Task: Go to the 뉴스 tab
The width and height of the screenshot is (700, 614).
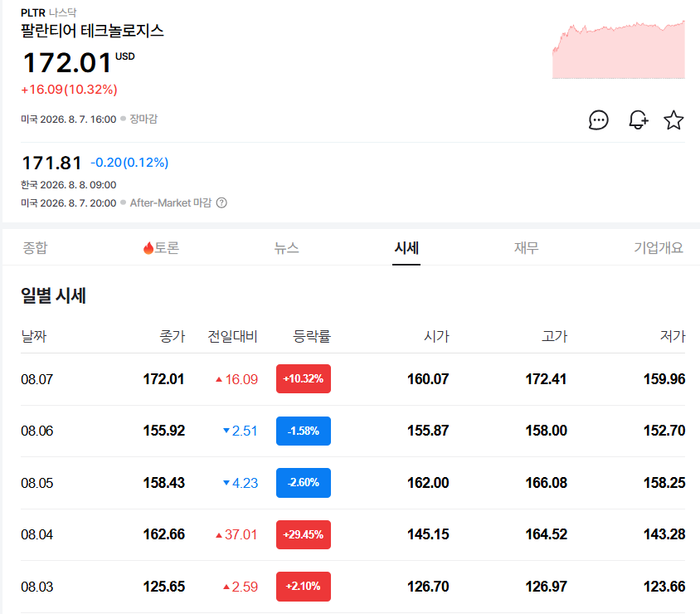Action: (286, 247)
